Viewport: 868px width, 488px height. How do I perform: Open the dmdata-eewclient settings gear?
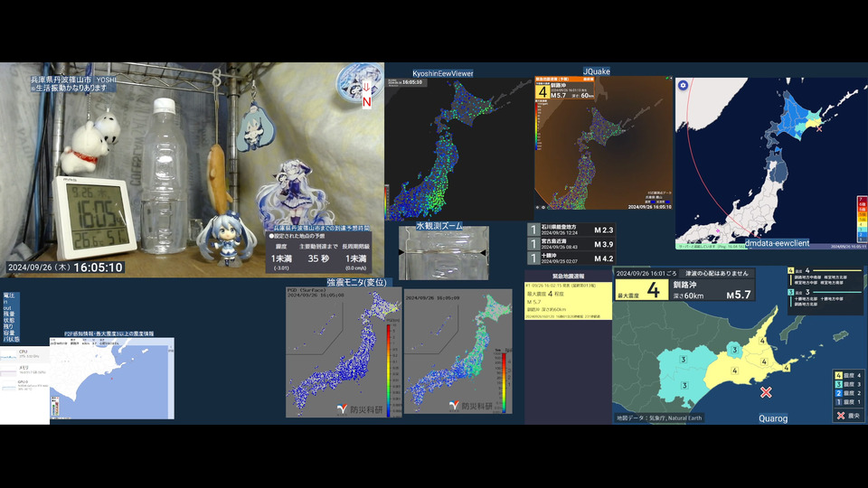tap(684, 85)
